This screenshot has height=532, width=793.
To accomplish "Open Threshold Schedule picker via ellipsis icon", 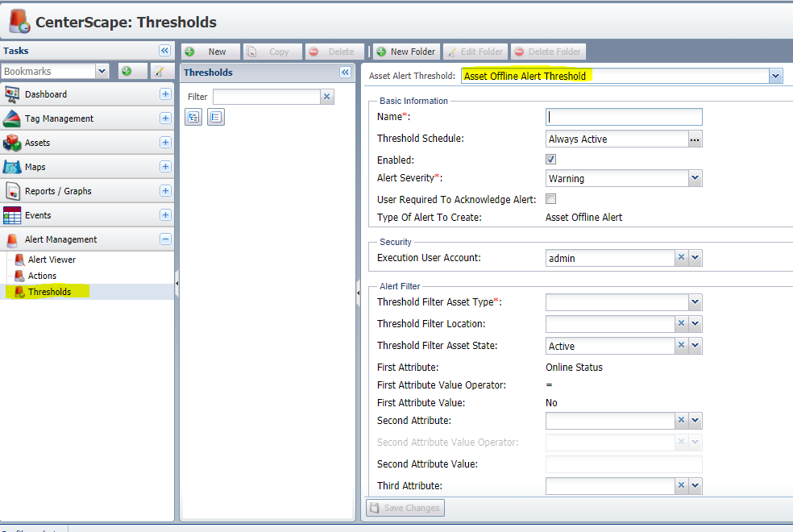I will click(x=695, y=139).
